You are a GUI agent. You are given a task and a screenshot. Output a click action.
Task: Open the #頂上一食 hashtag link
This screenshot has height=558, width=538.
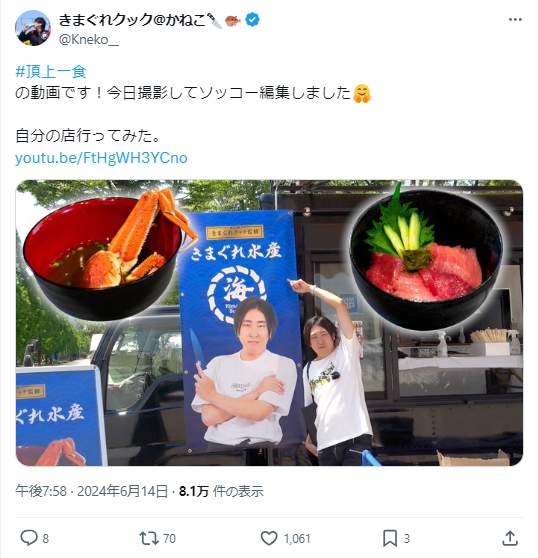tap(51, 72)
